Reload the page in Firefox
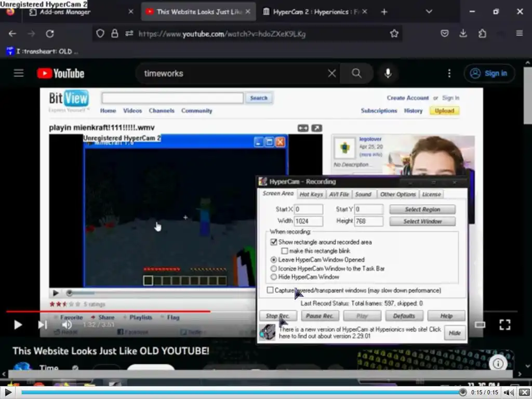This screenshot has height=399, width=532. click(x=50, y=34)
